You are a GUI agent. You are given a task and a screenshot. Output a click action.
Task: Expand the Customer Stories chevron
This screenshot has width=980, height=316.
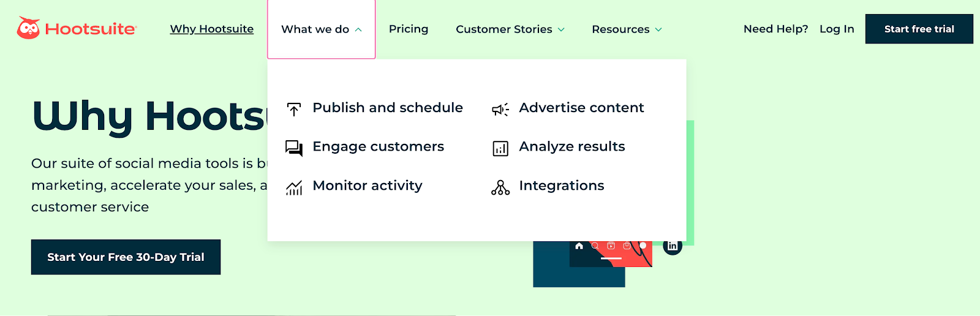point(561,29)
